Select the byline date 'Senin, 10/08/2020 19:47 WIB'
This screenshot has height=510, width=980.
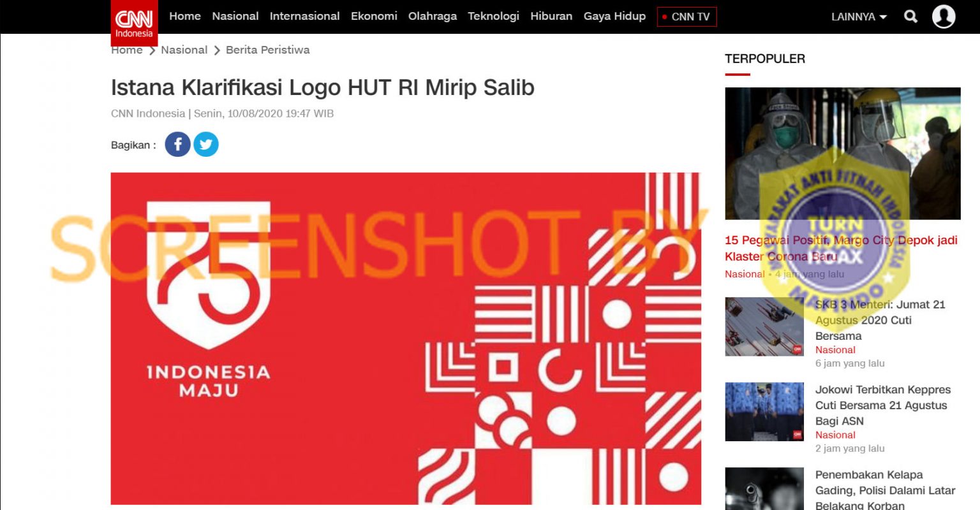click(264, 113)
